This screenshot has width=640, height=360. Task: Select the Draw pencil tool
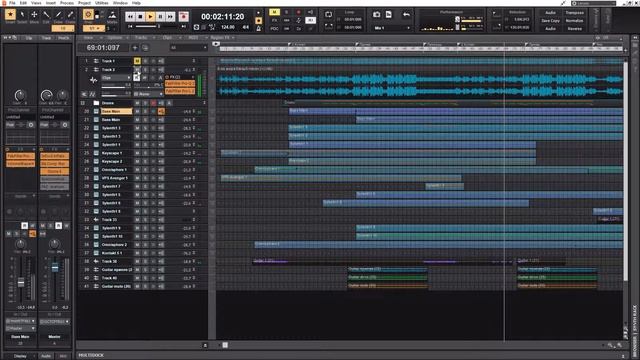58,15
